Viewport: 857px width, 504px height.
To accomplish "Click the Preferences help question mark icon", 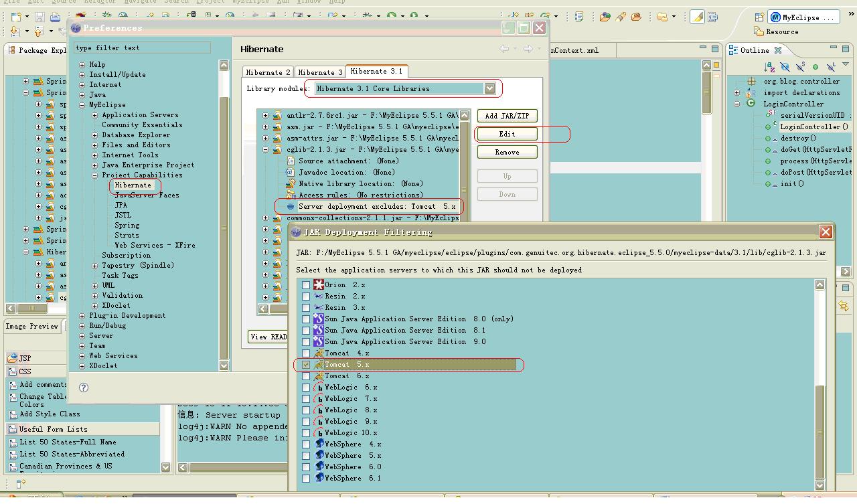I will pyautogui.click(x=84, y=388).
